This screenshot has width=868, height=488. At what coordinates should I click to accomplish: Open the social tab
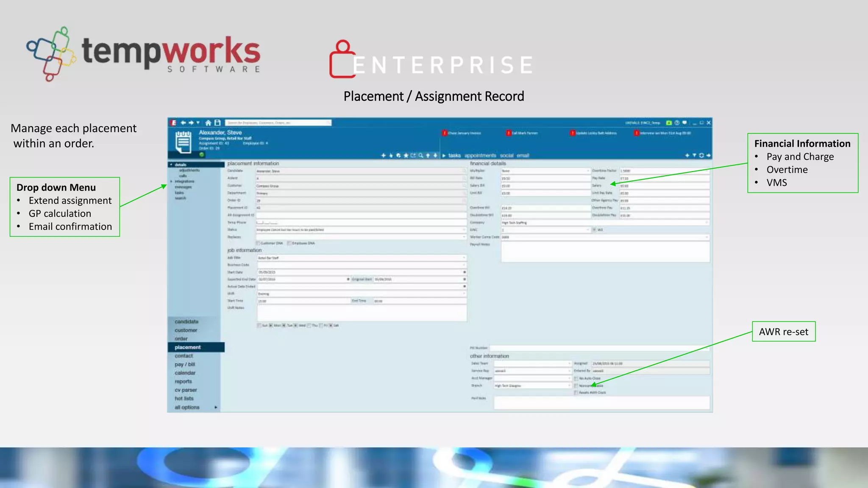coord(506,155)
